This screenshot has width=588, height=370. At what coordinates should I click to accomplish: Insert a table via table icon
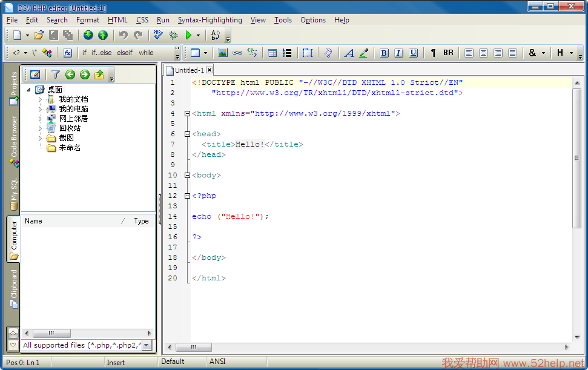pos(273,53)
